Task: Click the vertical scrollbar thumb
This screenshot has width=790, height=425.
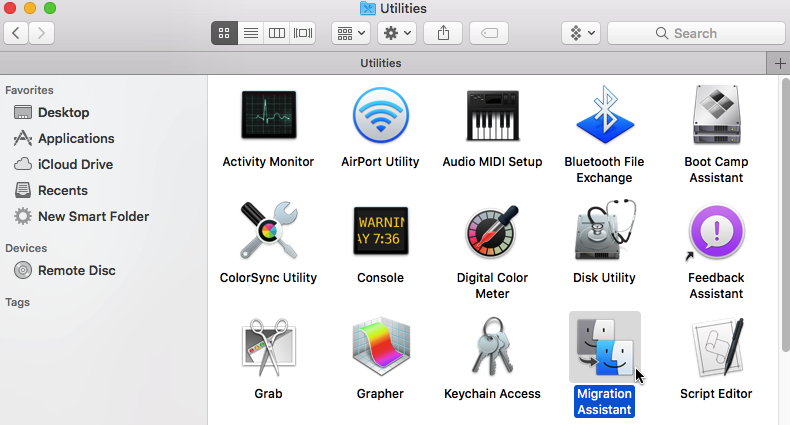Action: pos(785,215)
